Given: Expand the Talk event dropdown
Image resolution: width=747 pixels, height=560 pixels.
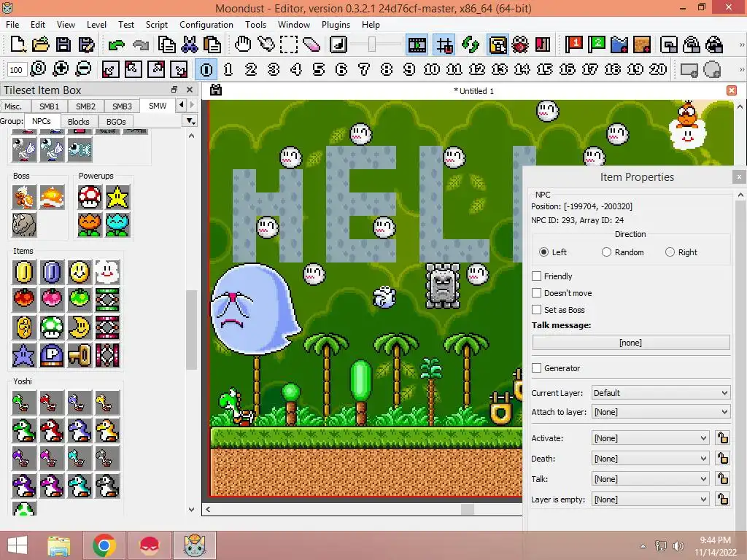Looking at the screenshot, I should 650,479.
